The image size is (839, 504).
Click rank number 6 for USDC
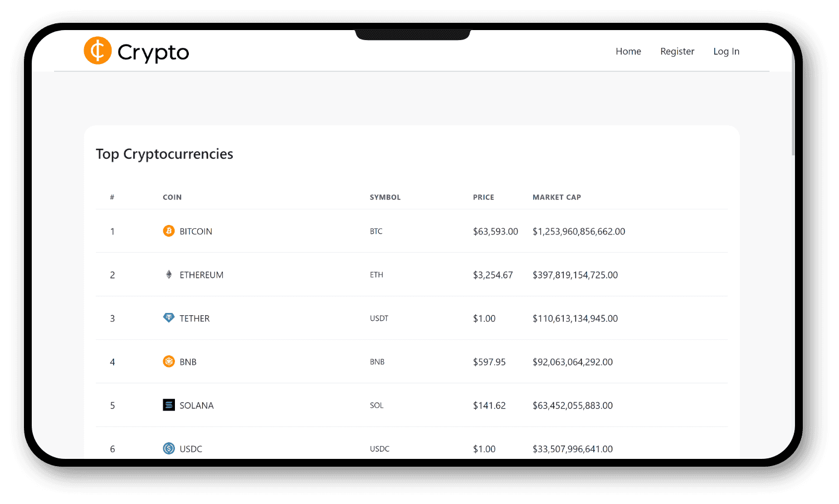coord(112,449)
